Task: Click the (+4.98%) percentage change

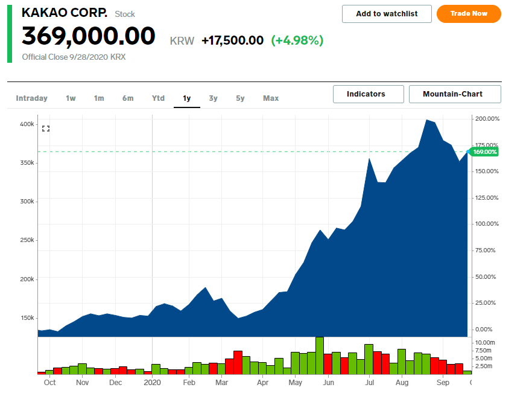Action: [297, 40]
